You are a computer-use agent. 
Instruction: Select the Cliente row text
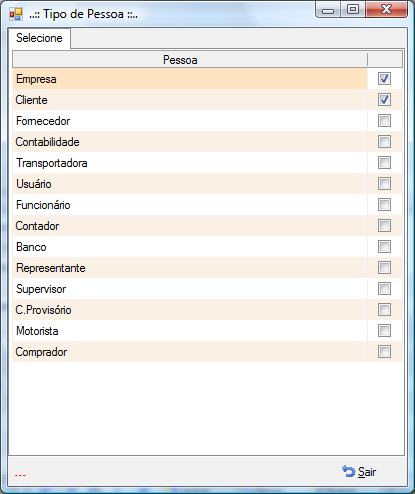tap(31, 100)
